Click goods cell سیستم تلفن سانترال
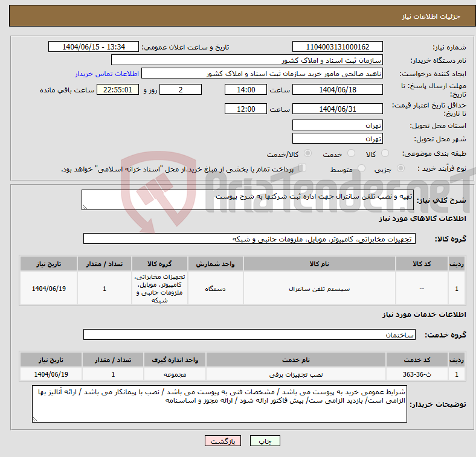 tap(320, 289)
